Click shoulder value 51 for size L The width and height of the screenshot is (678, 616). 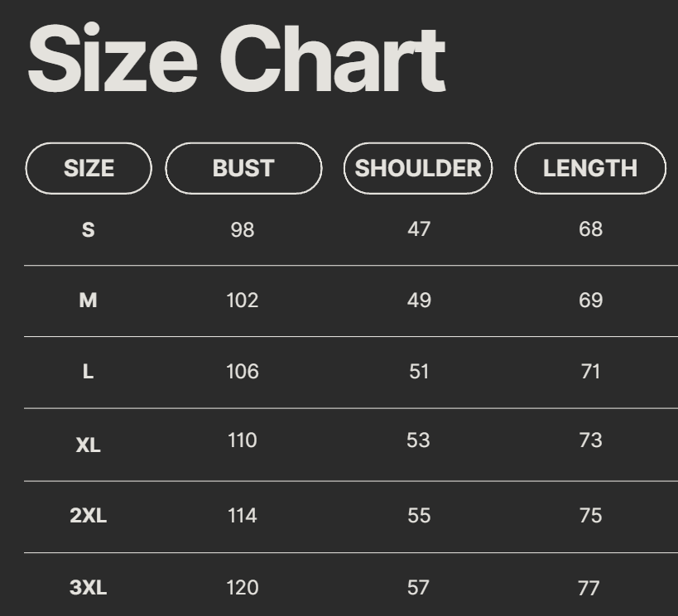(x=419, y=372)
